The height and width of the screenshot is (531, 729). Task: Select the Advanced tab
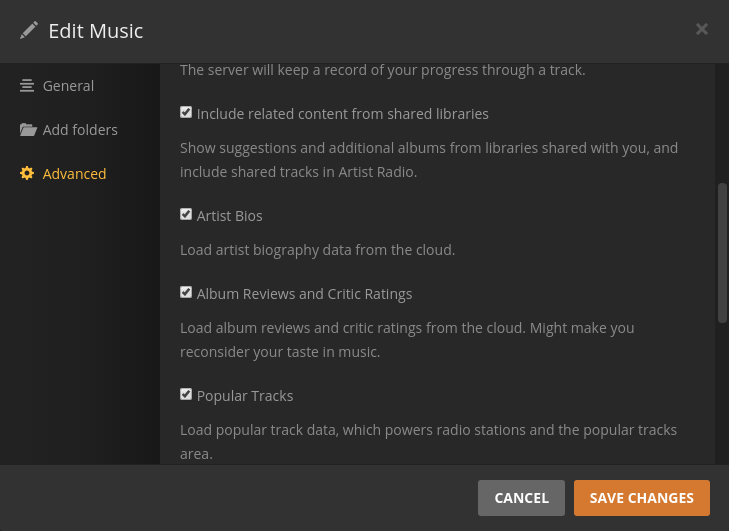(x=74, y=174)
